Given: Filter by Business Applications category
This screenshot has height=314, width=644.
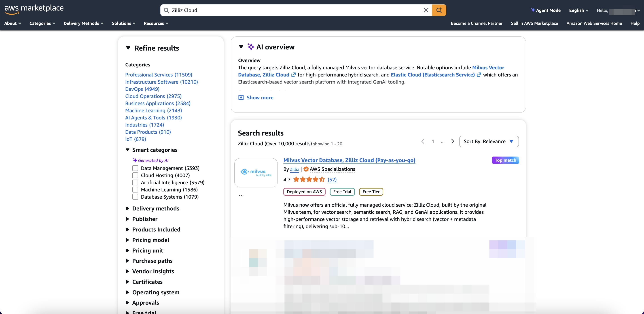Looking at the screenshot, I should 158,104.
